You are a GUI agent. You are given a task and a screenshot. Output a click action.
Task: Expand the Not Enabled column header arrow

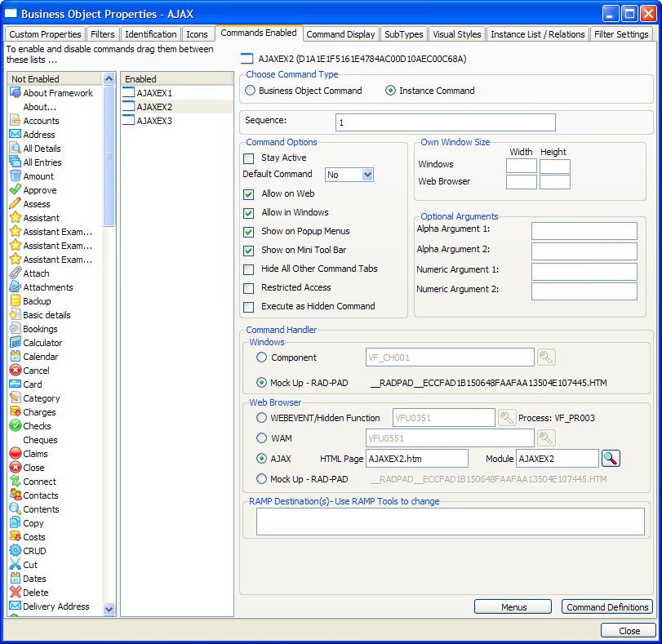tap(109, 79)
